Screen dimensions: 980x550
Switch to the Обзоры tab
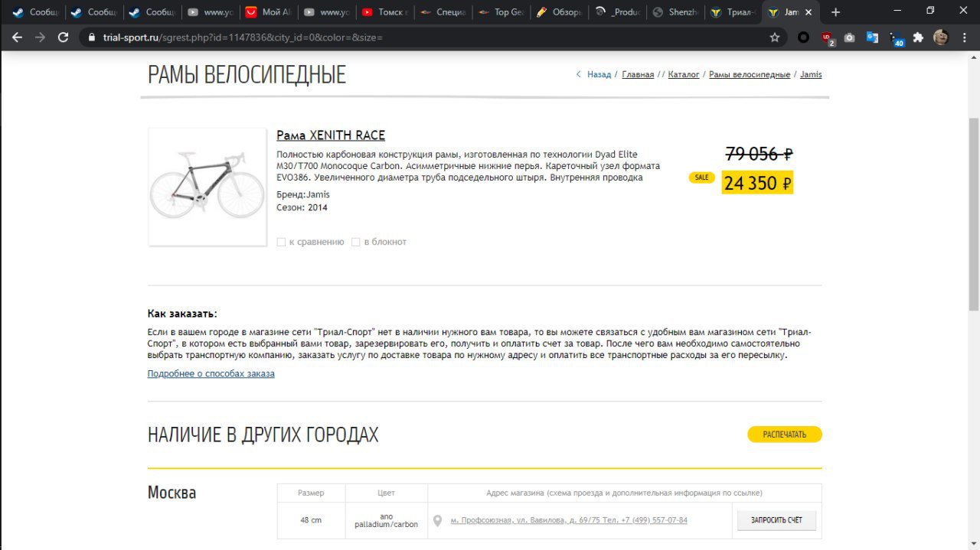coord(557,12)
